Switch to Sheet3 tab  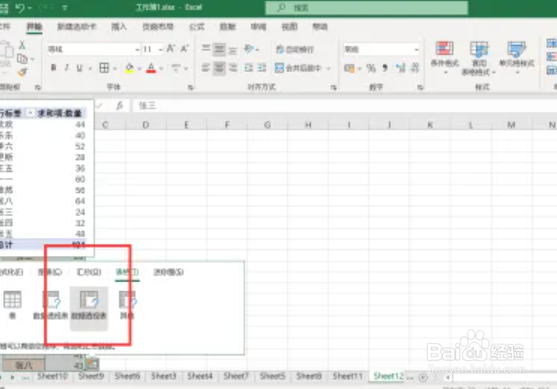pos(164,376)
